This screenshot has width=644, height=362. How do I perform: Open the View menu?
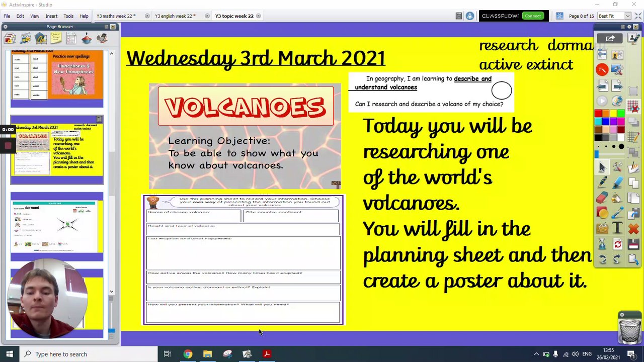(x=35, y=16)
